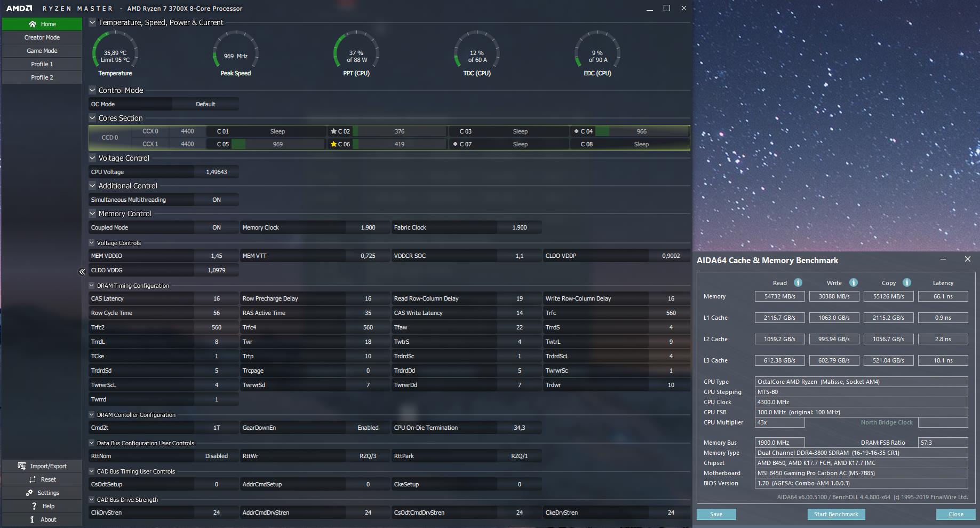Toggle Coupled Mode ON value

coord(217,227)
